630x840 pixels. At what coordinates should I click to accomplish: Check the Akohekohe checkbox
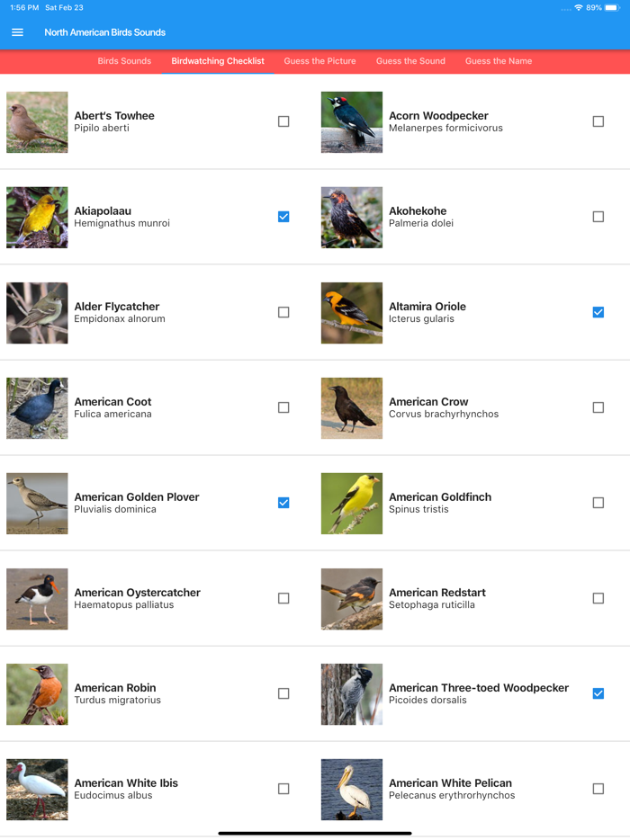pyautogui.click(x=598, y=217)
